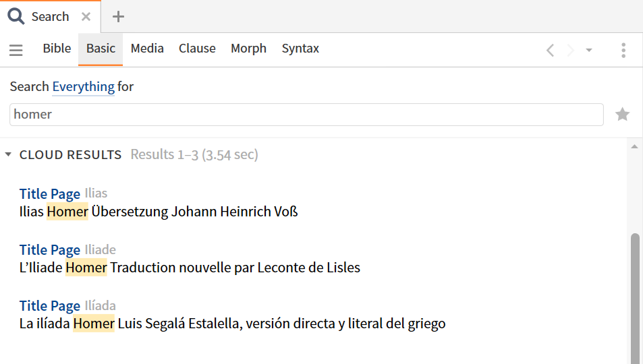
Task: Open the three-dot options menu
Action: pyautogui.click(x=623, y=51)
